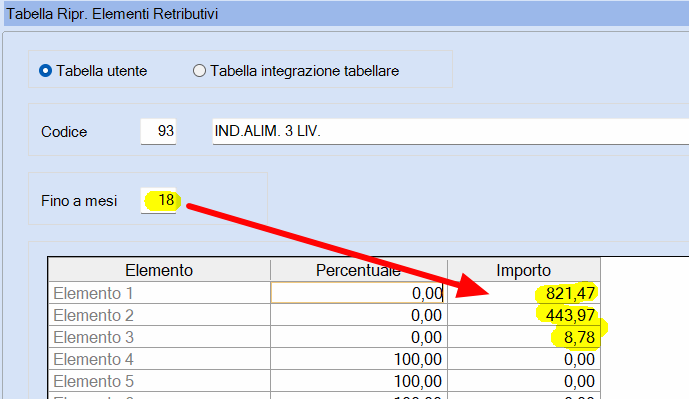689x399 pixels.
Task: Click the Fino a mesi field with 18
Action: point(159,200)
